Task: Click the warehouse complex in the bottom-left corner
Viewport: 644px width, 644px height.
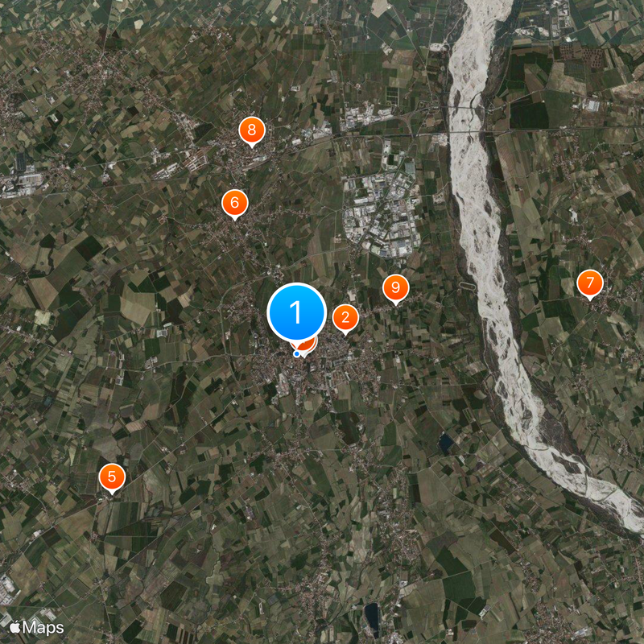Action: (7, 588)
